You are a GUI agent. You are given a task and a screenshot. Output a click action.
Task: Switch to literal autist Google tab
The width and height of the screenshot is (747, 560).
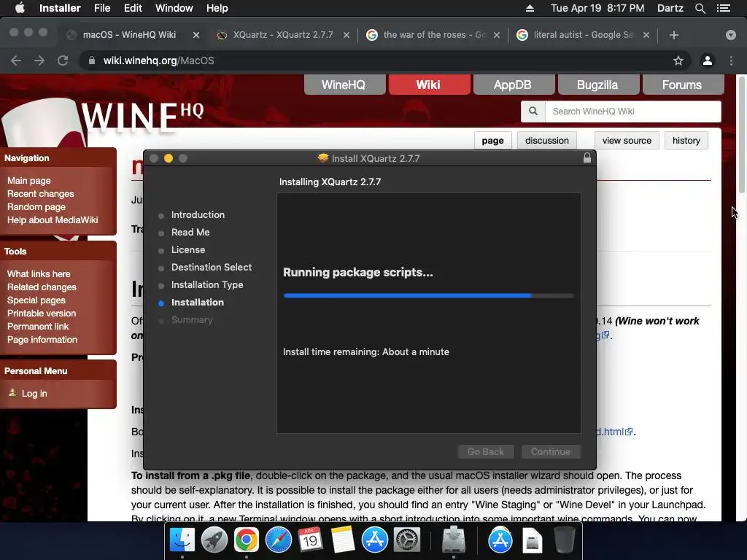pyautogui.click(x=583, y=35)
